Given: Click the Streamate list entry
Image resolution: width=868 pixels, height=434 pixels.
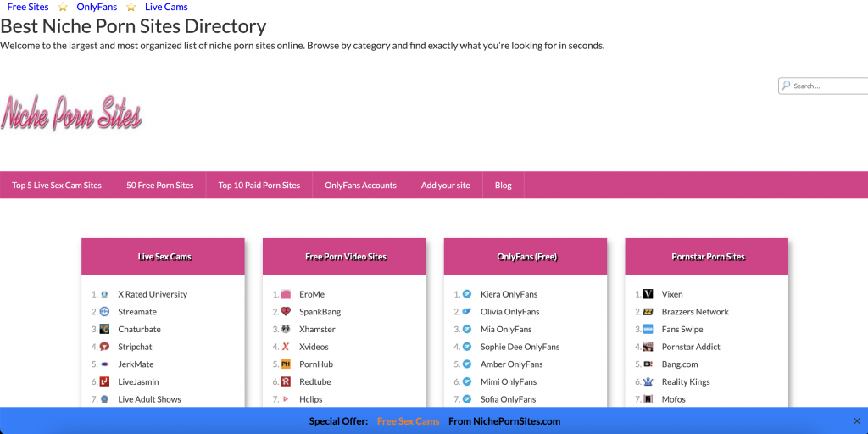Looking at the screenshot, I should click(x=137, y=312).
